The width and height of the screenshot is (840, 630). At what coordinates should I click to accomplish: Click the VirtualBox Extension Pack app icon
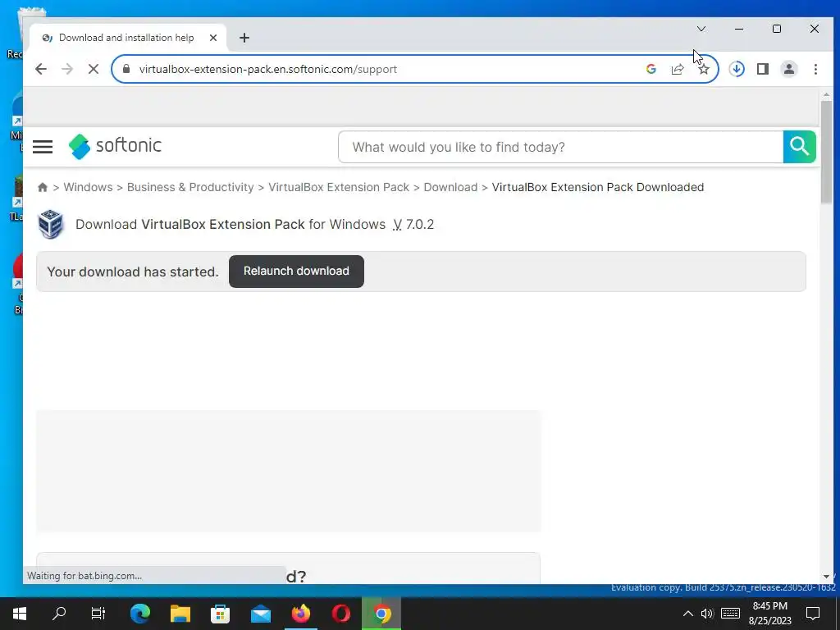(51, 224)
